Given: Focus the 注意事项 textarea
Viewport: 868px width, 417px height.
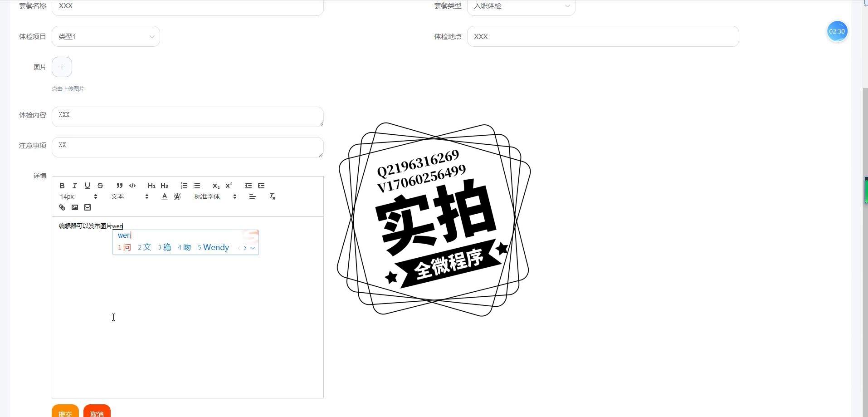Looking at the screenshot, I should (x=188, y=147).
